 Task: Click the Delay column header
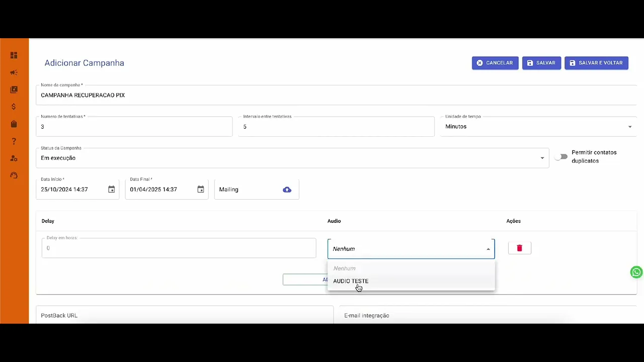point(48,221)
